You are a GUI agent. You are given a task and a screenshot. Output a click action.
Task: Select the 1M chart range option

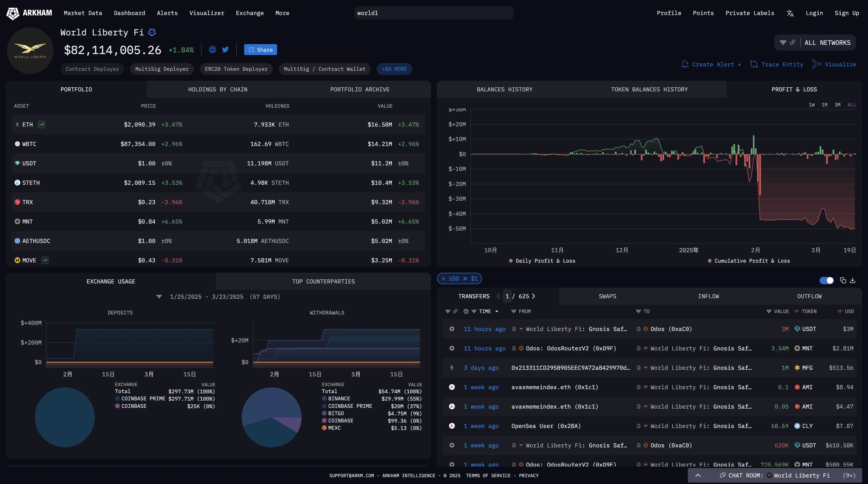point(824,105)
